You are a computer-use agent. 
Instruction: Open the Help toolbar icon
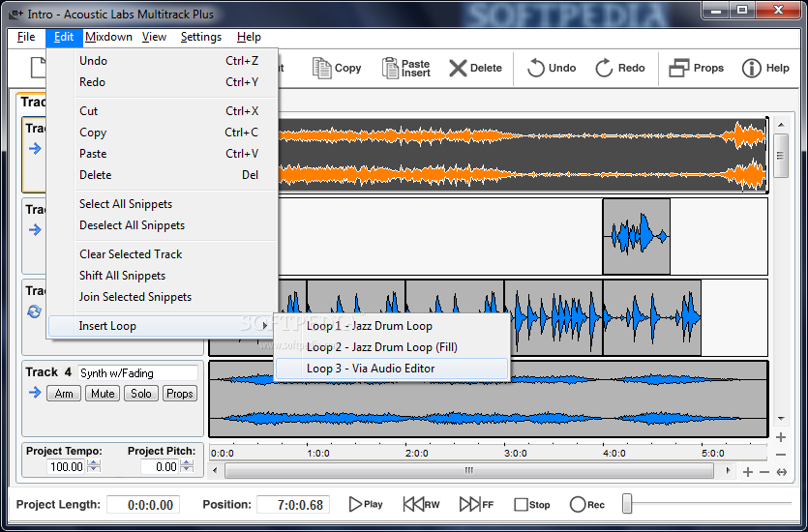click(765, 68)
